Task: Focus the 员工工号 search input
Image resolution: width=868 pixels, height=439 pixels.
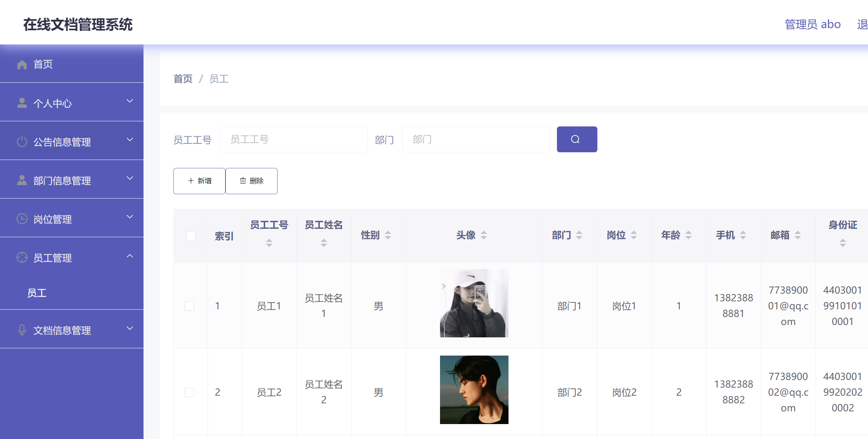Action: 294,140
